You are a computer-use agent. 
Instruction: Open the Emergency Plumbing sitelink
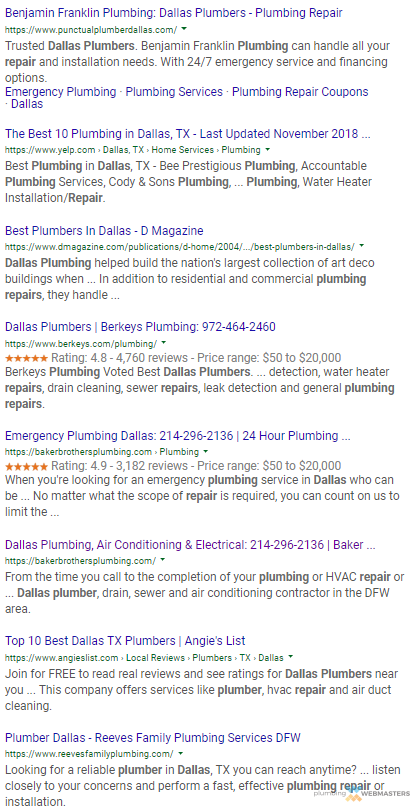point(61,92)
